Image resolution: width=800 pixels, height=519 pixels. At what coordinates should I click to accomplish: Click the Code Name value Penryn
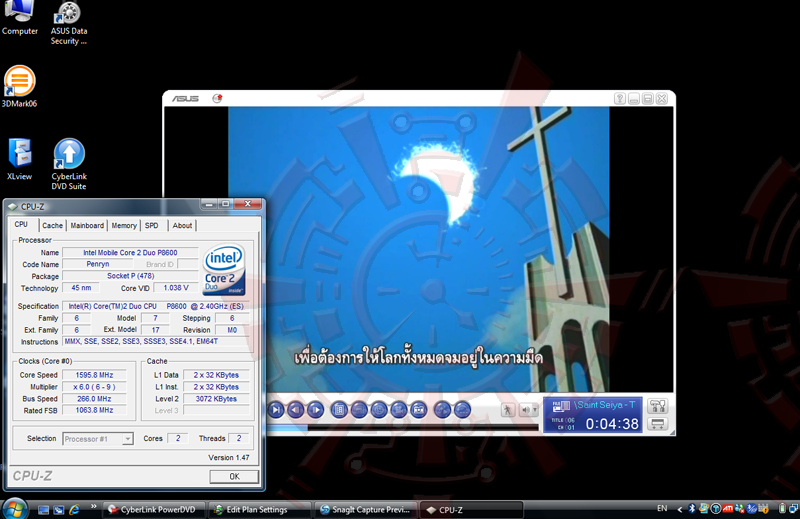click(x=97, y=264)
